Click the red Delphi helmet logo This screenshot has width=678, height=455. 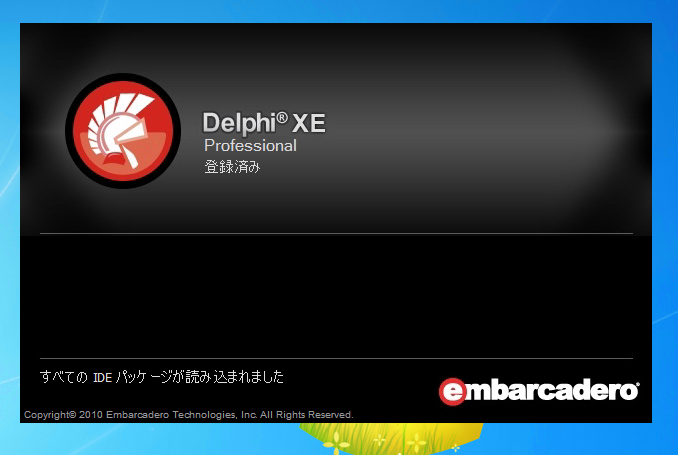click(x=123, y=131)
